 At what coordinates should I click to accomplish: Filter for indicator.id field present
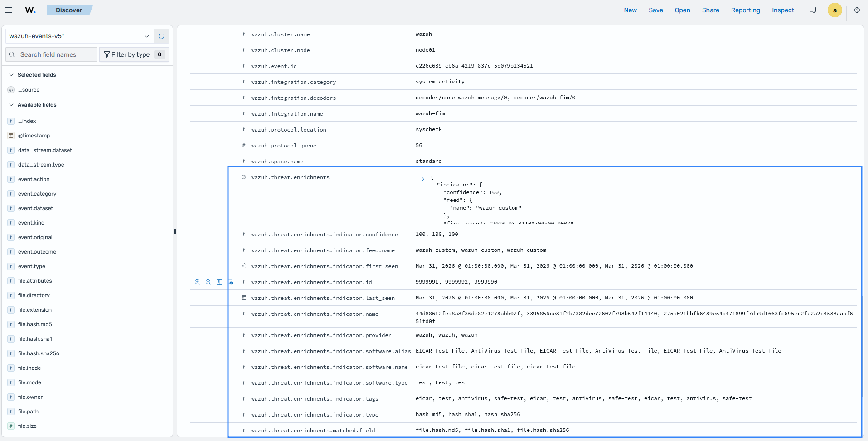coord(230,282)
